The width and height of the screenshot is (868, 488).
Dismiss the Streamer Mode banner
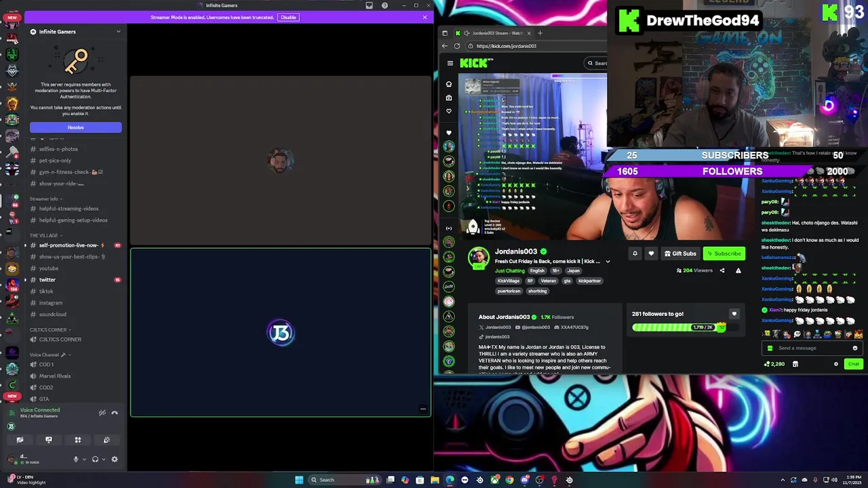pos(425,17)
